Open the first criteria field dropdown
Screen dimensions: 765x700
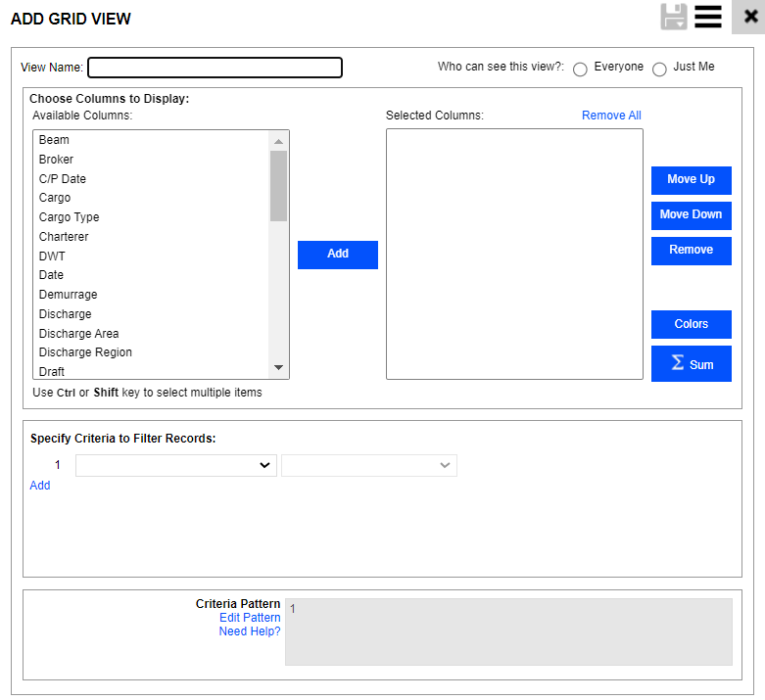(x=176, y=466)
